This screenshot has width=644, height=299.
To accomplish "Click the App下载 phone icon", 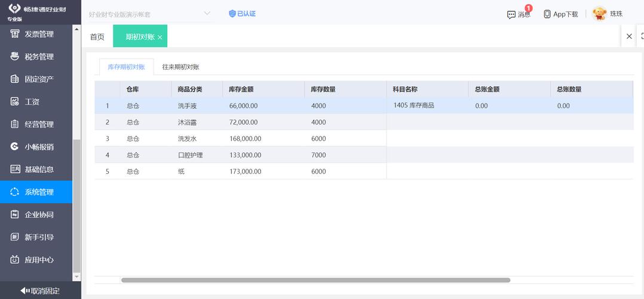I will pos(547,14).
